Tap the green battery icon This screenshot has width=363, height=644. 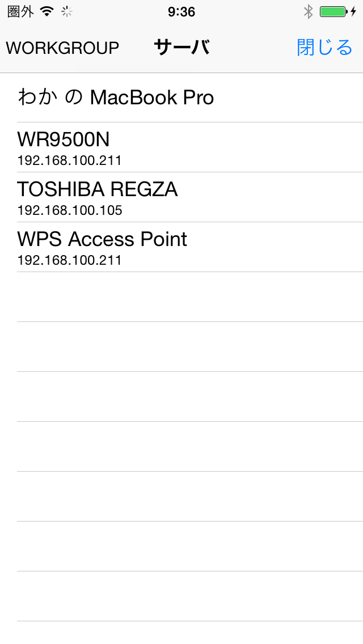(x=332, y=11)
